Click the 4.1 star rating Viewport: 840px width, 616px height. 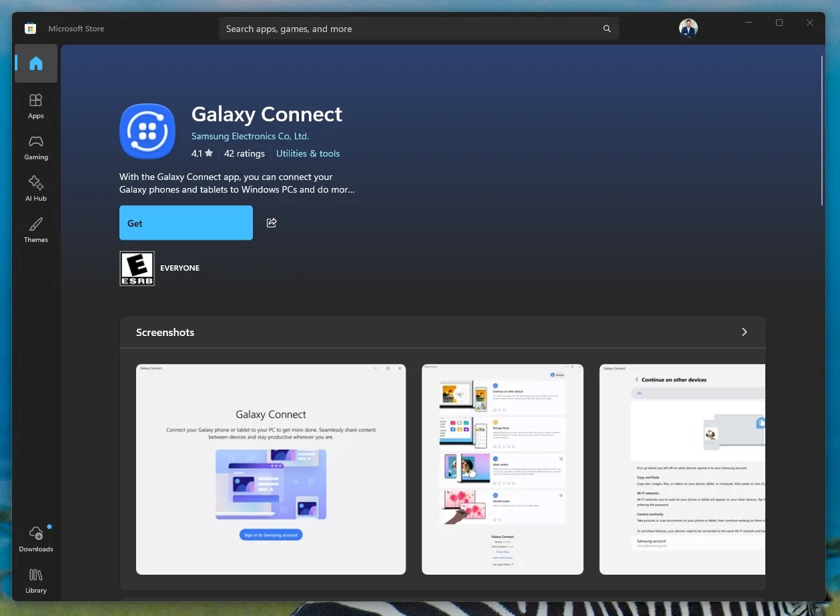coord(202,153)
